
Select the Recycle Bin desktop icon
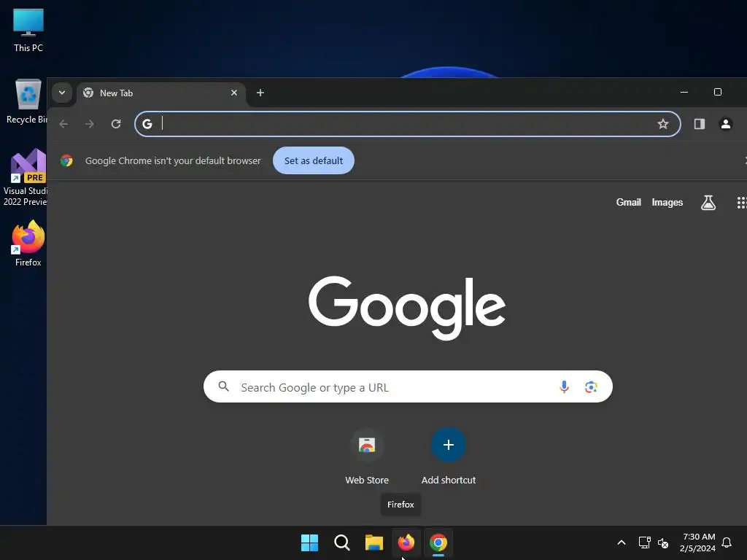click(27, 101)
